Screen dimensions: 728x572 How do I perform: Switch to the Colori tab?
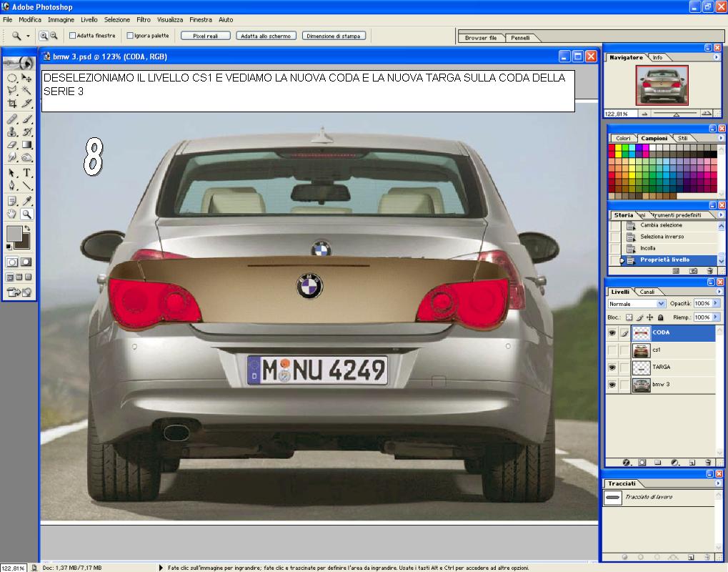coord(623,138)
